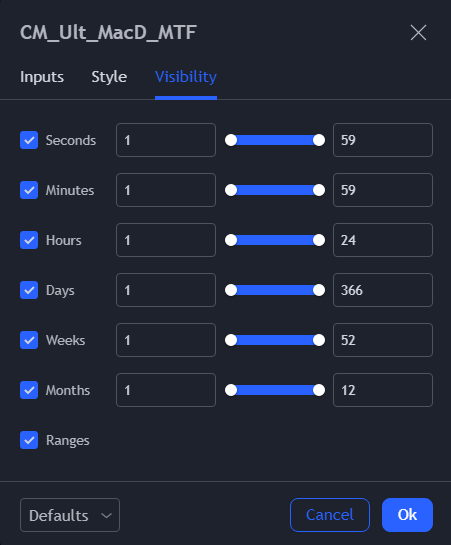This screenshot has width=451, height=545.
Task: Confirm settings with the Ok button
Action: coord(407,515)
